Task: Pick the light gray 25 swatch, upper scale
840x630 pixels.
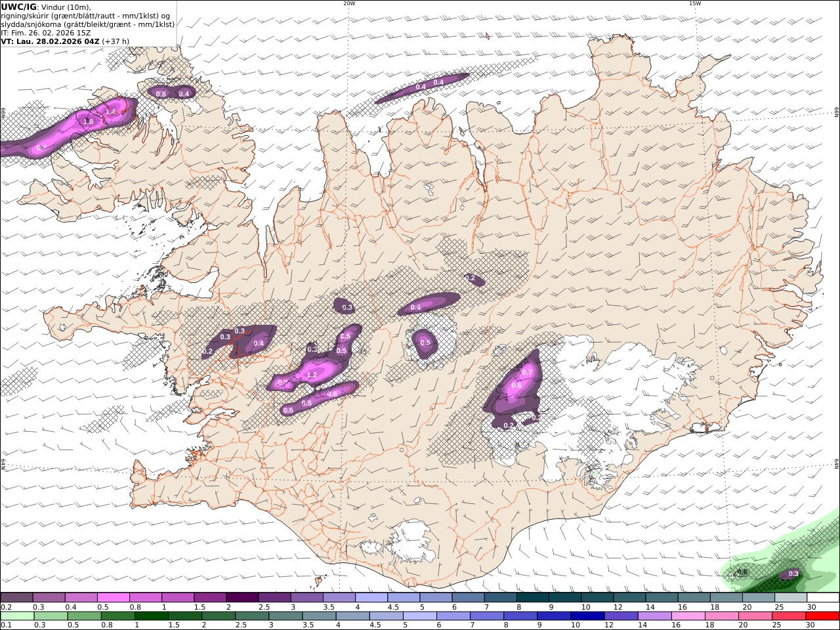Action: tap(790, 597)
